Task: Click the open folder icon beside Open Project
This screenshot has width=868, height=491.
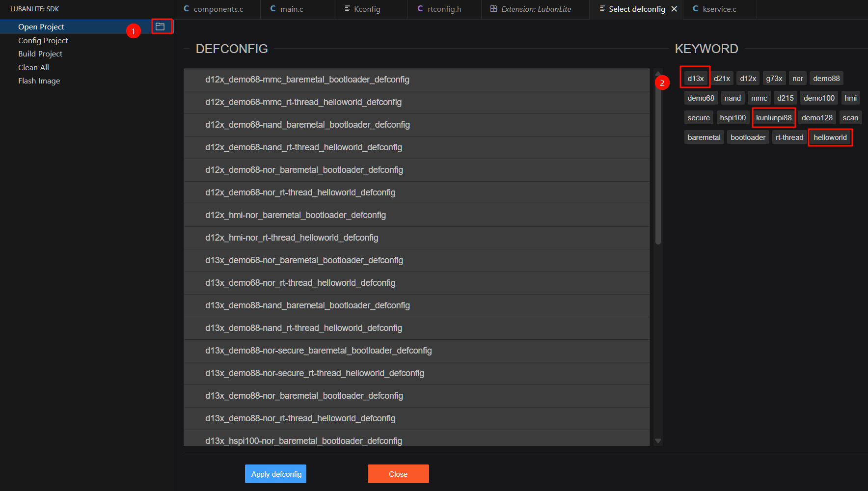Action: [160, 27]
